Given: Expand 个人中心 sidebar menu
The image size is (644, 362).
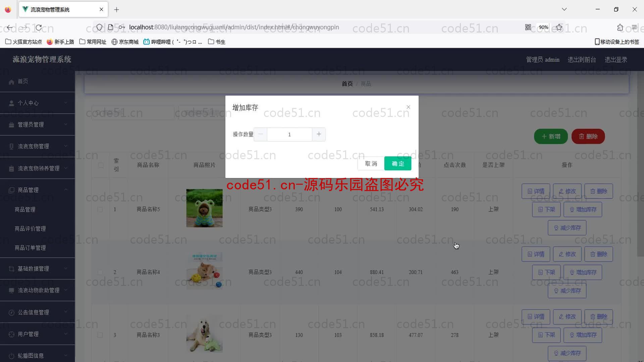Looking at the screenshot, I should point(37,103).
